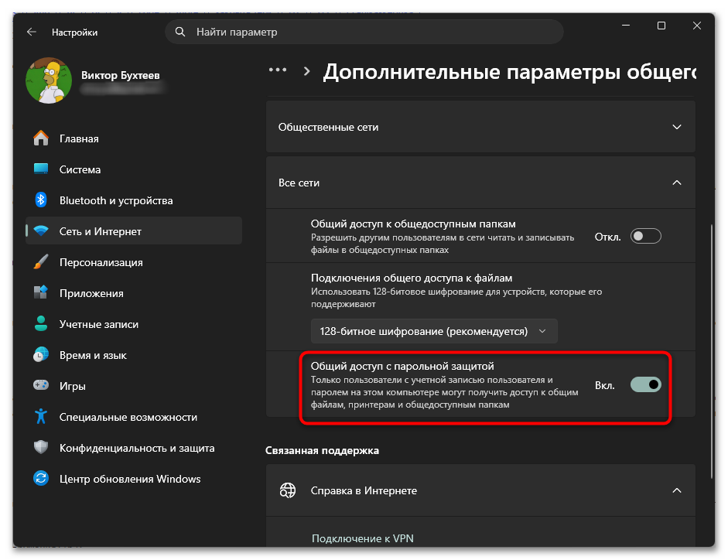The height and width of the screenshot is (560, 728).
Task: Click the search magnifier icon
Action: coord(179,32)
